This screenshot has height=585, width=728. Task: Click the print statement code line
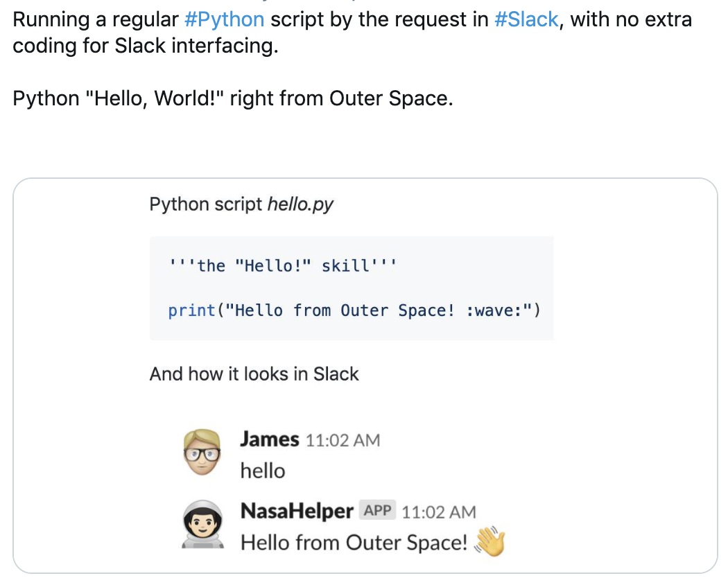coord(354,310)
